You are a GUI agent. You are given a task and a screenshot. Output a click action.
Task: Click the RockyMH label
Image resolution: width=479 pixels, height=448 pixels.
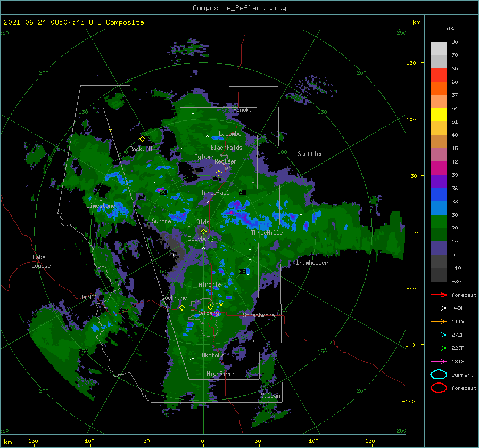[x=141, y=149]
